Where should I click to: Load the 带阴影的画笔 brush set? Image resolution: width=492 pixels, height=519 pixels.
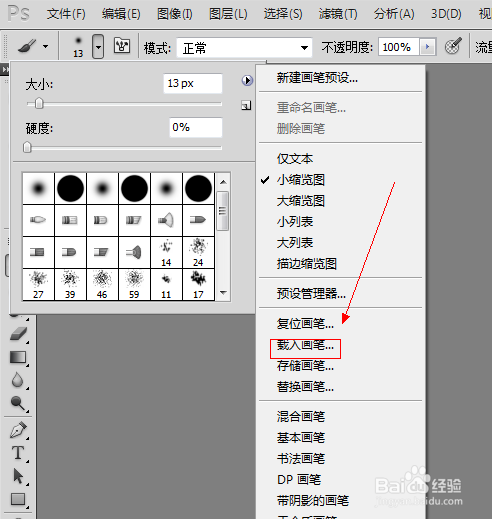point(313,500)
